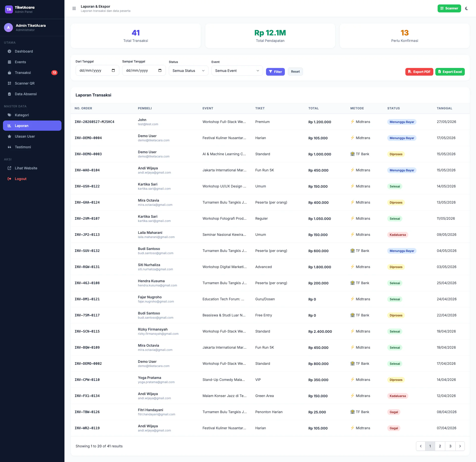Click the TA logo in sidebar
The height and width of the screenshot is (462, 476).
click(9, 9)
